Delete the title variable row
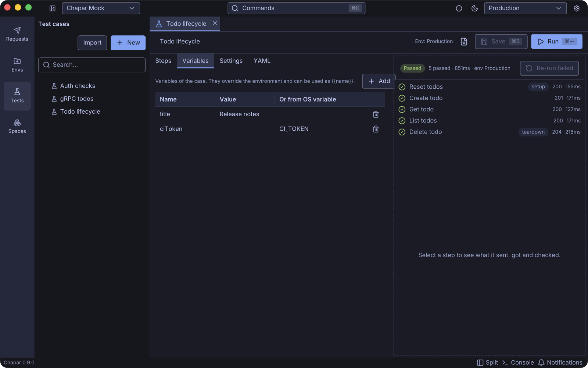The width and height of the screenshot is (588, 368). point(376,114)
